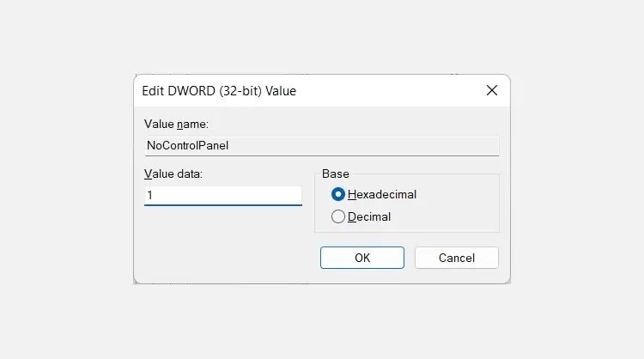This screenshot has height=359, width=644.
Task: Click the empty right part of Value data field
Action: [x=246, y=196]
